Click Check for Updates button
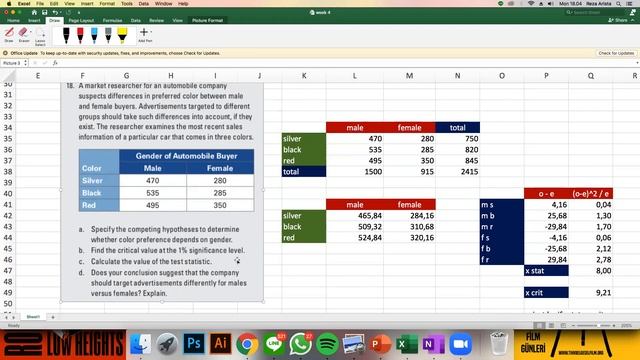Viewport: 640px width, 360px height. tap(616, 53)
